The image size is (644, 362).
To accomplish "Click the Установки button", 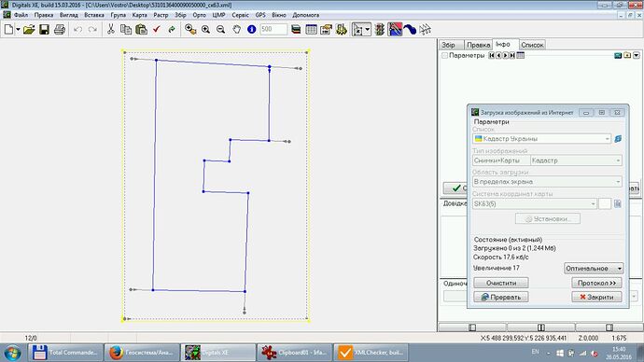I will [548, 218].
